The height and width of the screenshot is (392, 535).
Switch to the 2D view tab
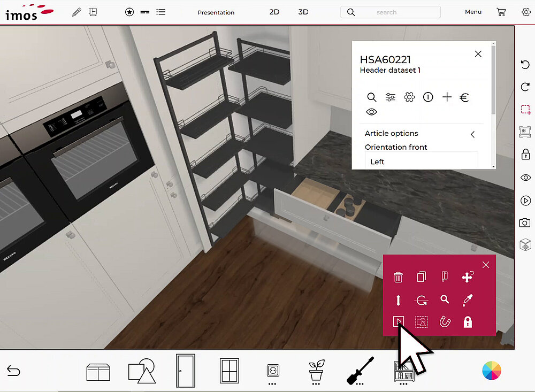pos(274,11)
